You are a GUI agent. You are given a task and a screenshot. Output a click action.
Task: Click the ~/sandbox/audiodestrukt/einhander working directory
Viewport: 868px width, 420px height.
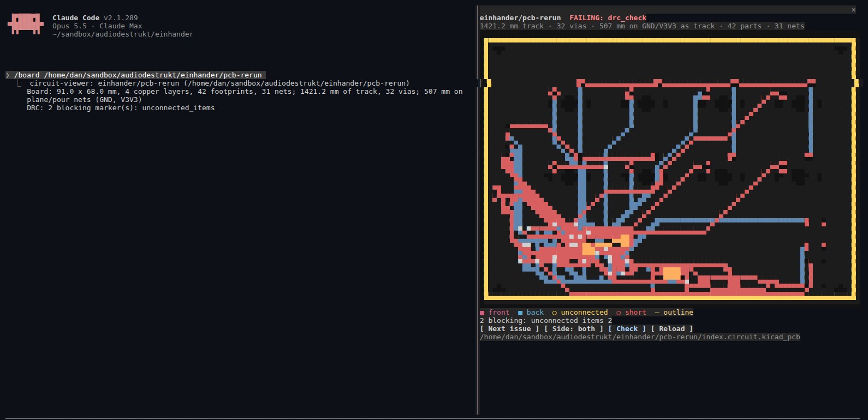click(123, 34)
